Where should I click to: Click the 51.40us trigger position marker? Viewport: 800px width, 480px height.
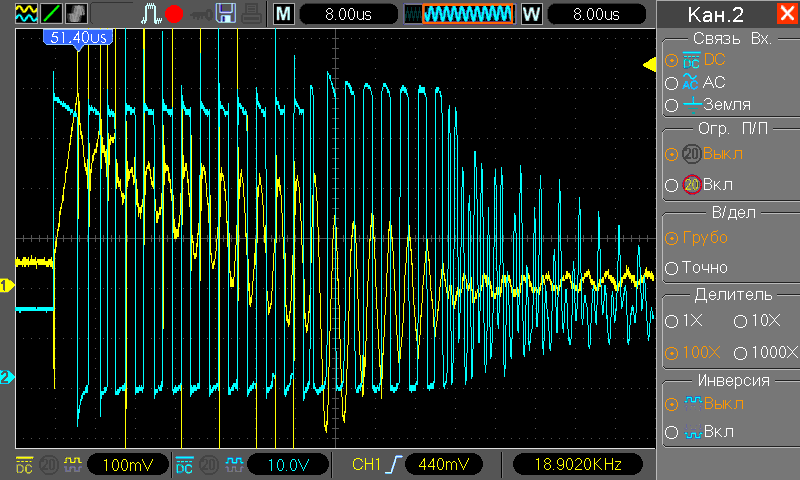77,37
